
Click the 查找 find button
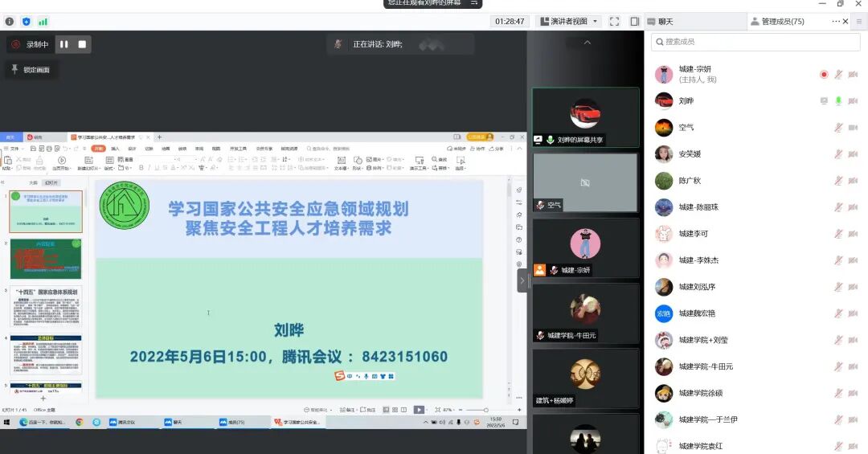click(439, 159)
